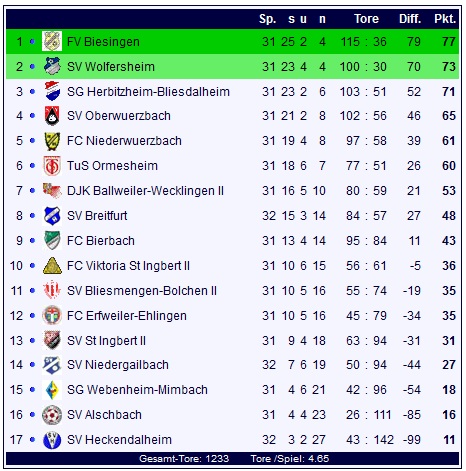The width and height of the screenshot is (466, 471).
Task: Select the SG Webenheim-Mimbach diamond crest
Action: pos(52,390)
